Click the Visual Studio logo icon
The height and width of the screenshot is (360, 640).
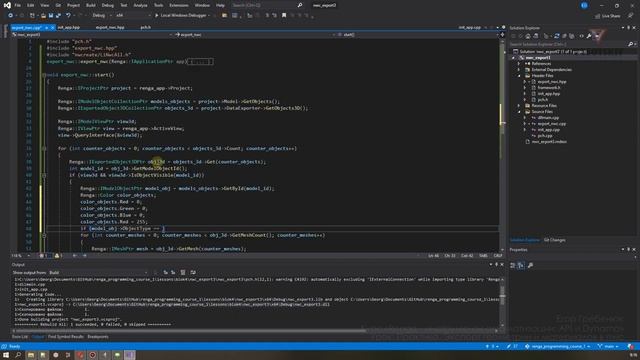(x=7, y=5)
